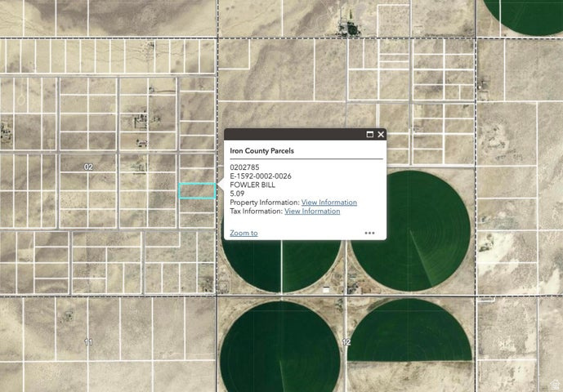The image size is (563, 392).
Task: Open Tax Information View Information link
Action: [311, 212]
